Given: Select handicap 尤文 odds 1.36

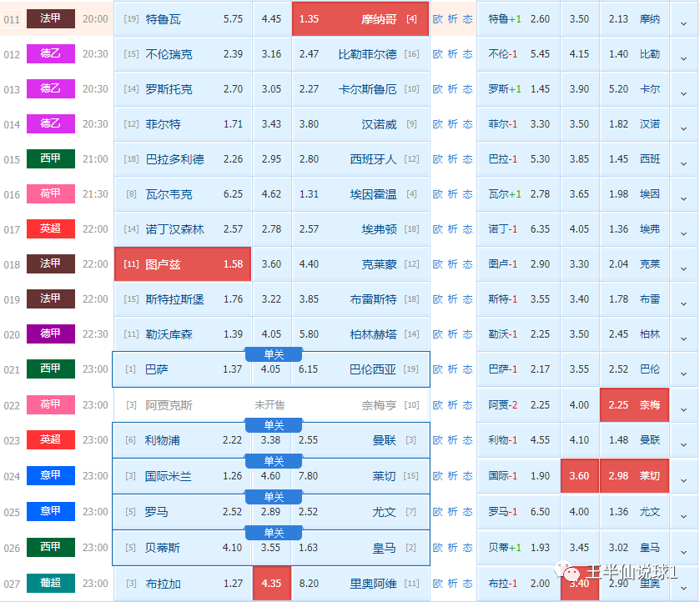Looking at the screenshot, I should 634,512.
